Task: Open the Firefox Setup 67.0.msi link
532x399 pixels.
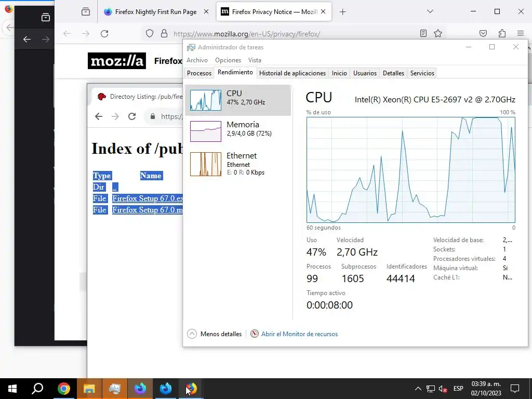Action: coord(148,210)
